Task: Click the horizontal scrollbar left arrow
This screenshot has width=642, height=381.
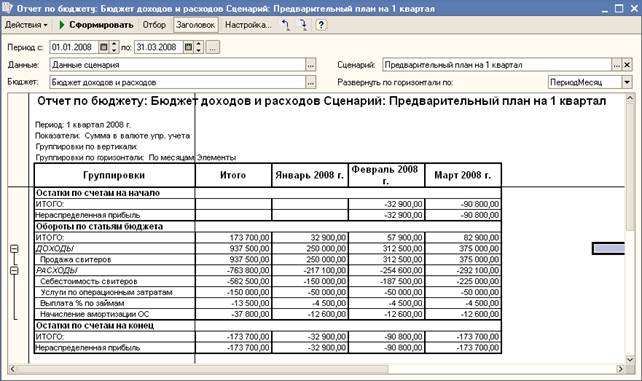Action: click(x=12, y=369)
